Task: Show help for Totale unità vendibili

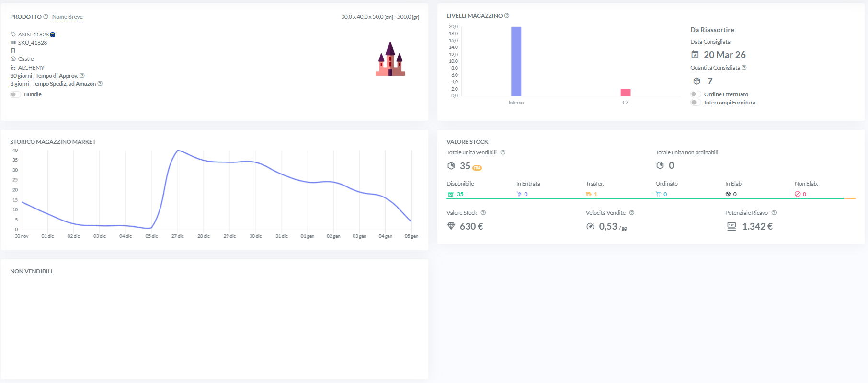Action: [503, 152]
